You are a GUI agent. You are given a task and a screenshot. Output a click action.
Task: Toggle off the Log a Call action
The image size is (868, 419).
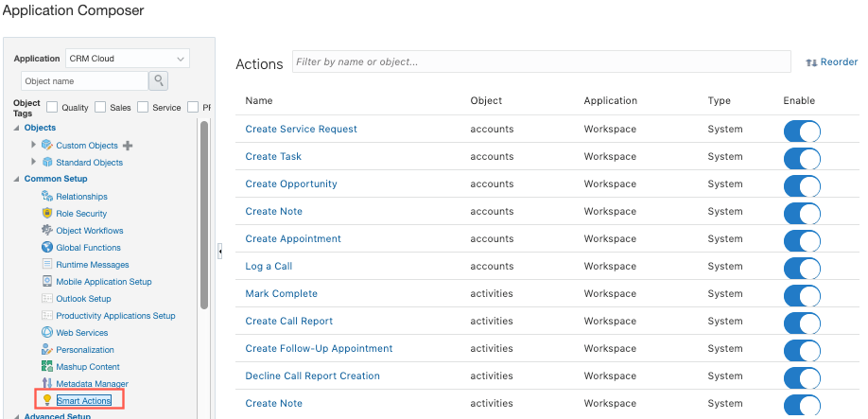802,267
